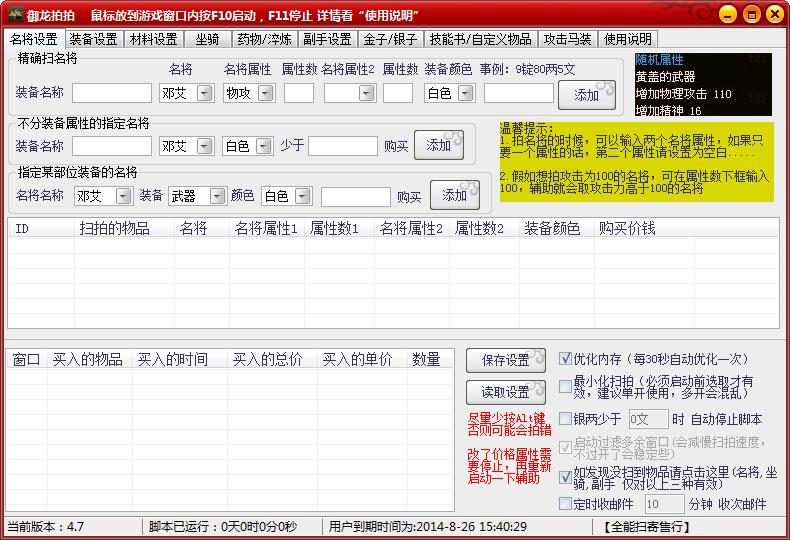Expand 邓艾 dropdown in 不分装备属性的指定名将
790x540 pixels.
204,146
